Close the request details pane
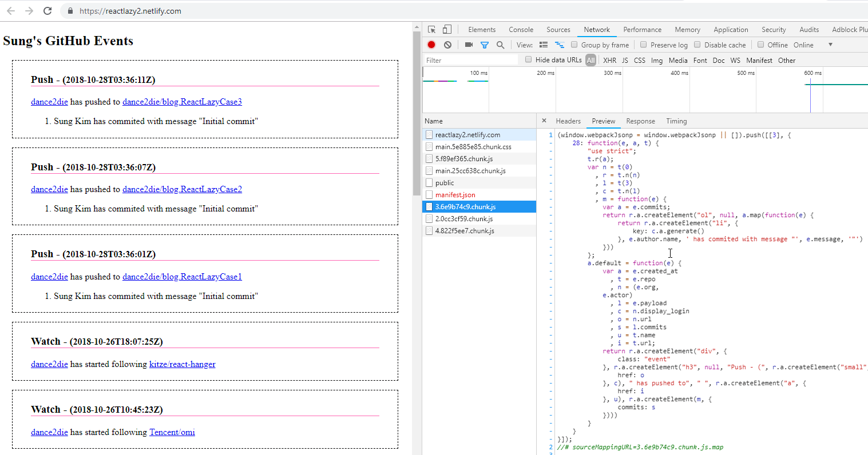This screenshot has height=455, width=868. click(x=544, y=121)
